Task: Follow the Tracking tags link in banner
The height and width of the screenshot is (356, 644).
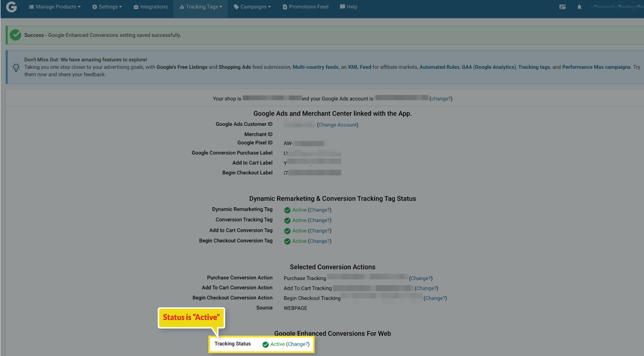Action: [534, 67]
